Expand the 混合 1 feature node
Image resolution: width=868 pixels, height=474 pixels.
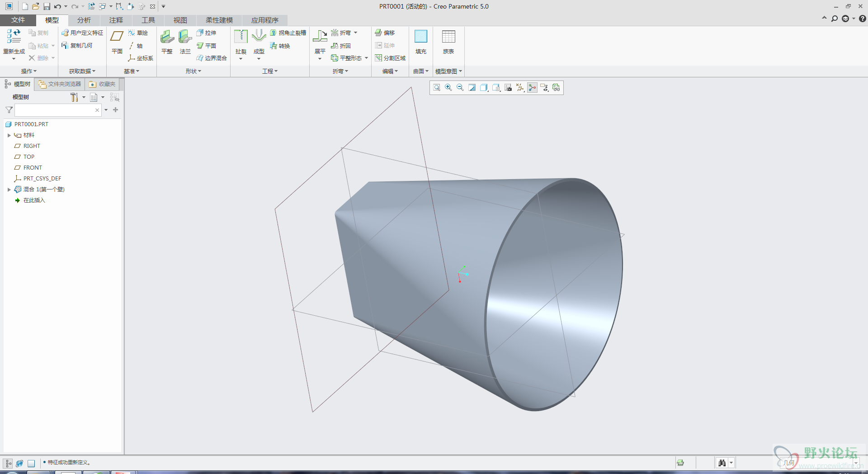click(9, 190)
